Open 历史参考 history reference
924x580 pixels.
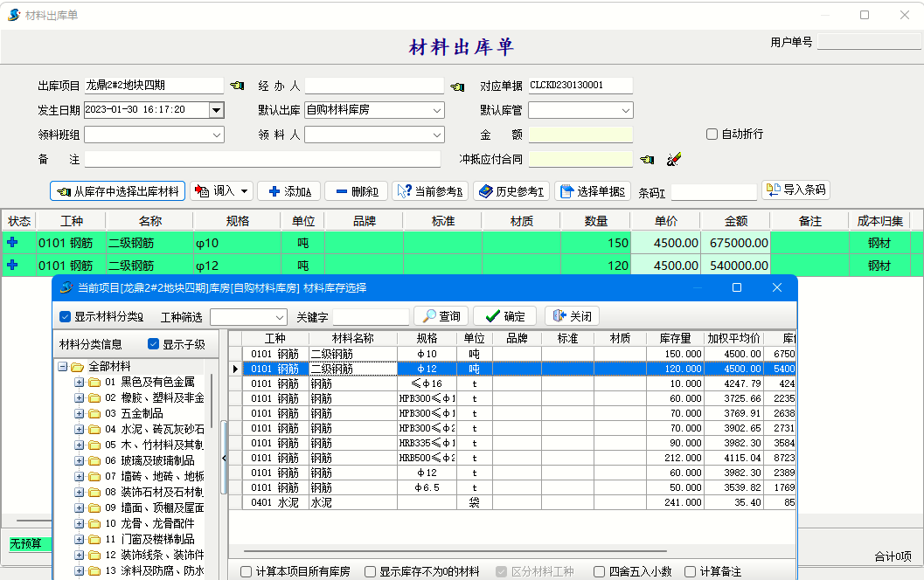coord(511,191)
